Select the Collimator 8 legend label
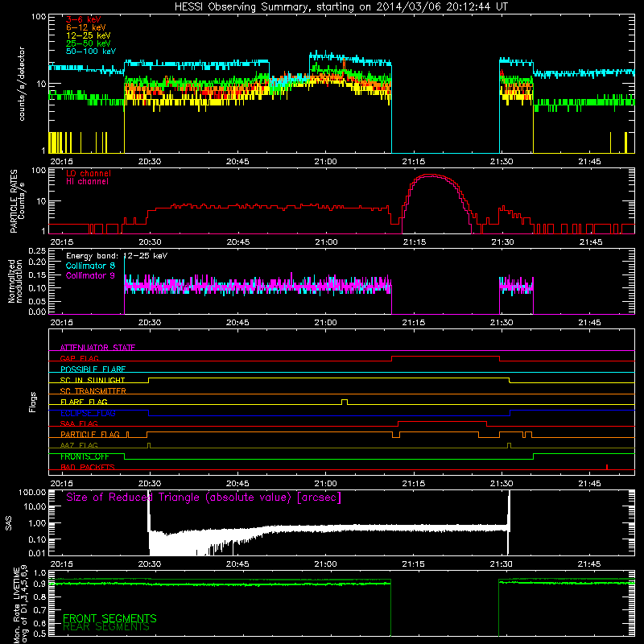The height and width of the screenshot is (644, 644). [x=90, y=266]
